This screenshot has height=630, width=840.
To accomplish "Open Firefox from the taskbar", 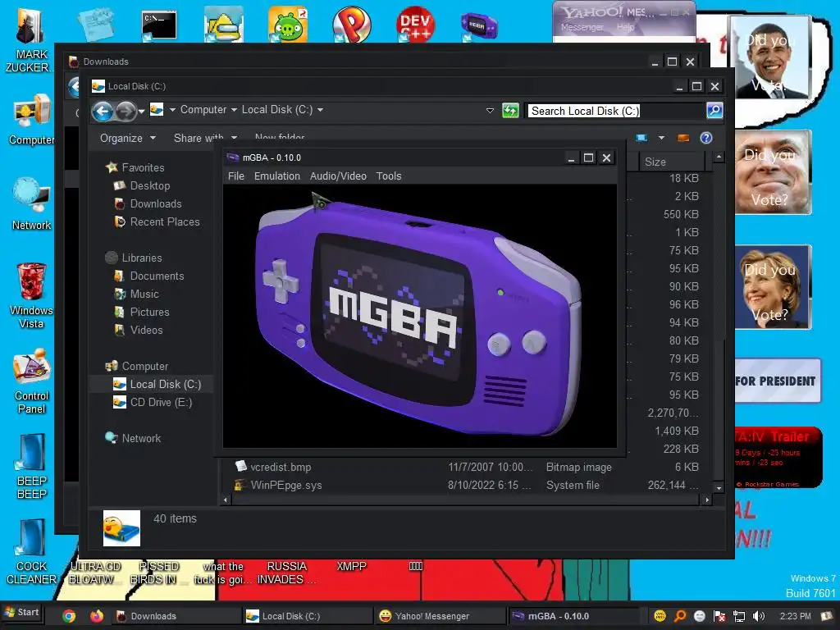I will tap(97, 616).
